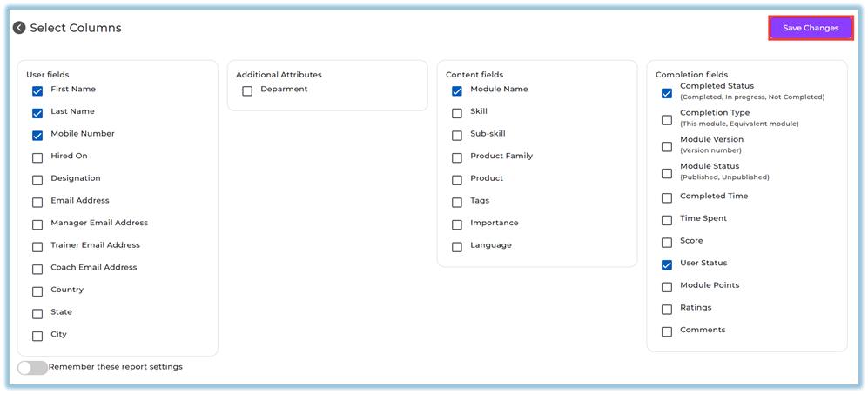Click the back arrow beside Select Columns
This screenshot has height=394, width=868.
tap(19, 28)
